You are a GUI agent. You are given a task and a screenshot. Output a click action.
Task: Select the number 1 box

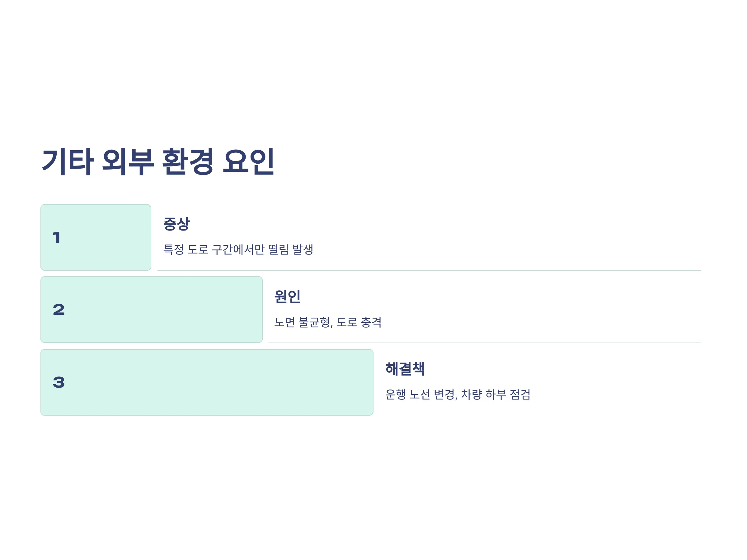coord(96,237)
